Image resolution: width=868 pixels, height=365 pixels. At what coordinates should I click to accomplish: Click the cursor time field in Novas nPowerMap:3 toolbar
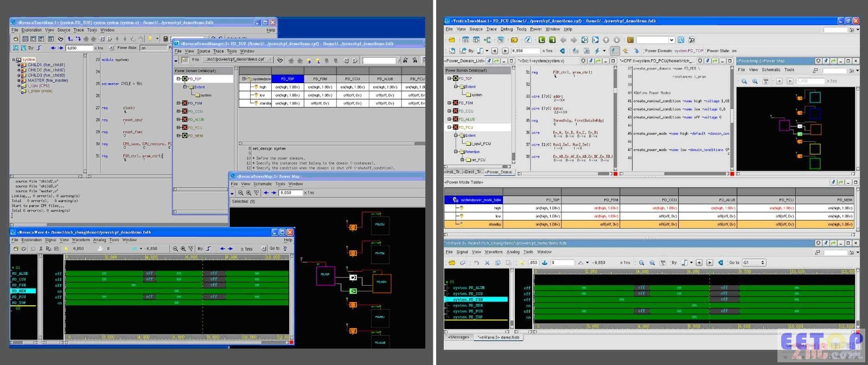[291, 193]
